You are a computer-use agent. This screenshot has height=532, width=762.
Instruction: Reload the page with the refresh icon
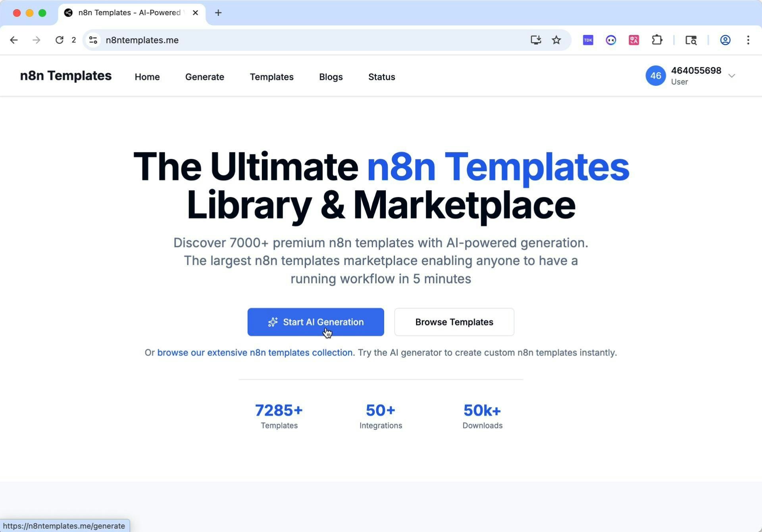pos(60,40)
